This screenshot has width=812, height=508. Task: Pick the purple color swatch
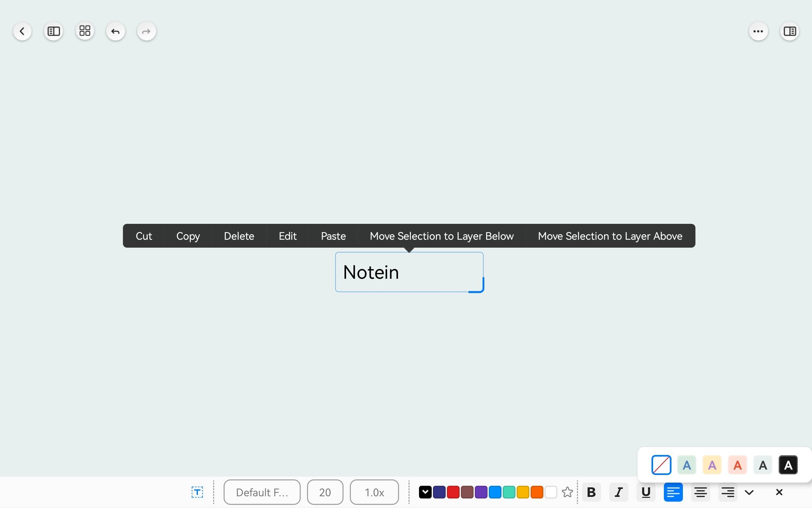481,492
